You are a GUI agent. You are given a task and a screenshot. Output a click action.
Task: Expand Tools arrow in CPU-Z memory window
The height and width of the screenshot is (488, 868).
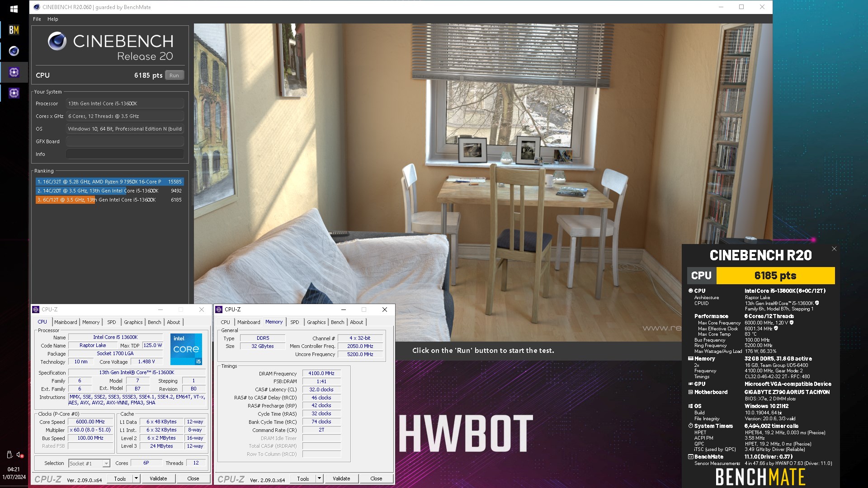pos(319,479)
